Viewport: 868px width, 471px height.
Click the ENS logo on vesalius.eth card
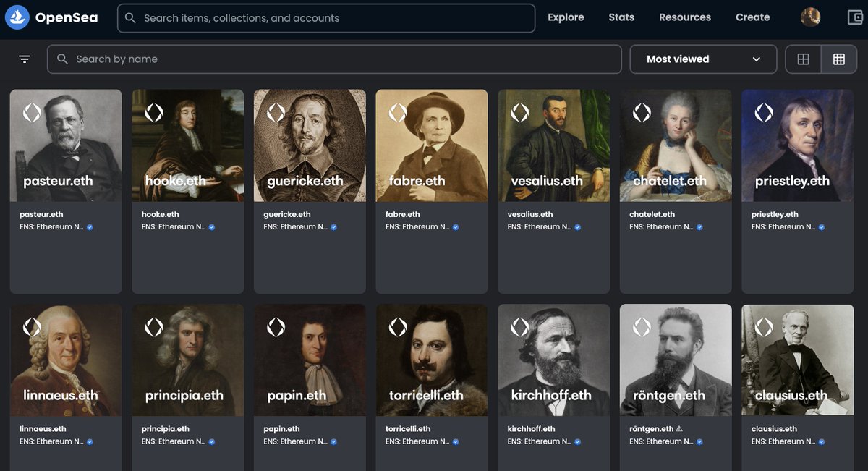click(x=520, y=112)
